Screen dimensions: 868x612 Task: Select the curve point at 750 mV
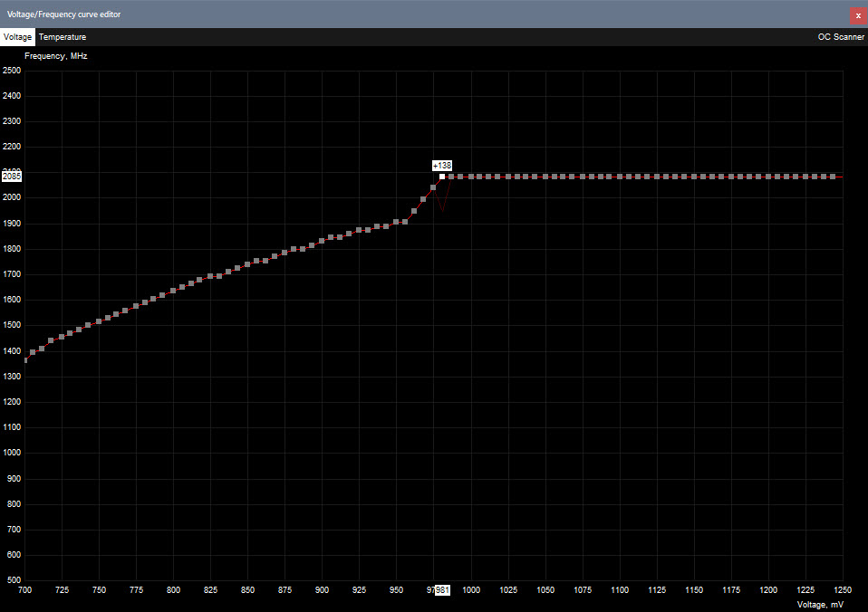click(99, 321)
